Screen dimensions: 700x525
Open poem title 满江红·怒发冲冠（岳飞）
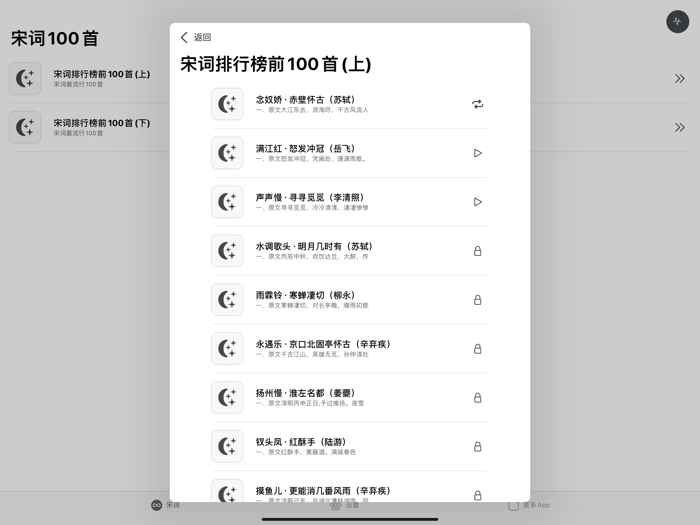305,149
